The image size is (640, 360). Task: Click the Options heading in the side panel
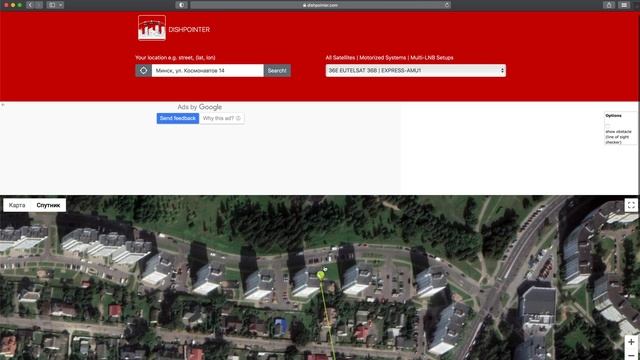613,116
